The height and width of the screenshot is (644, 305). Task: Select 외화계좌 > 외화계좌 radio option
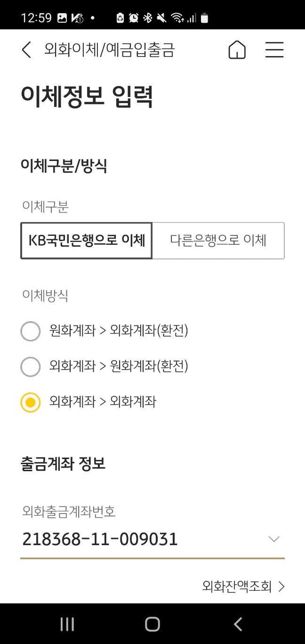[x=31, y=402]
